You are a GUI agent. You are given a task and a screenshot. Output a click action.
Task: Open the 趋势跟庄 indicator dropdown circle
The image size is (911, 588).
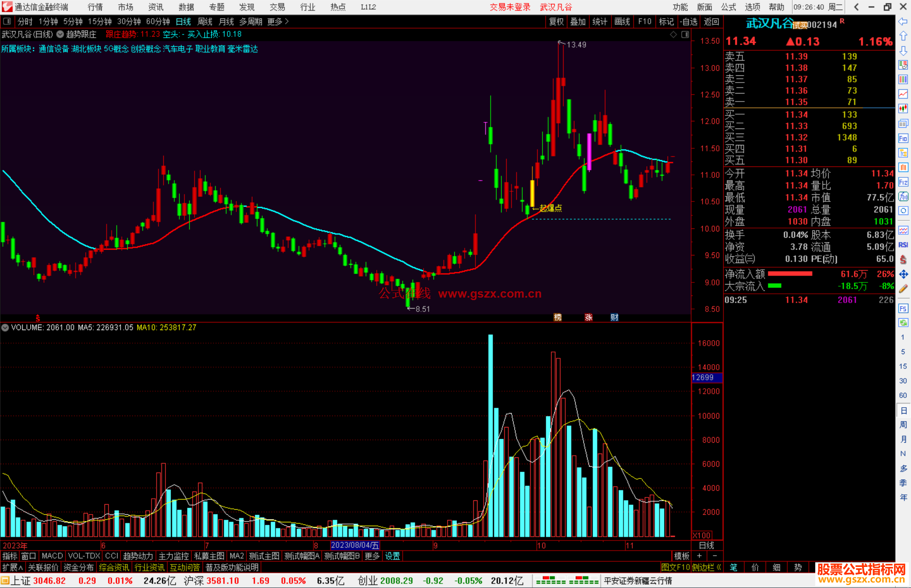[x=60, y=34]
